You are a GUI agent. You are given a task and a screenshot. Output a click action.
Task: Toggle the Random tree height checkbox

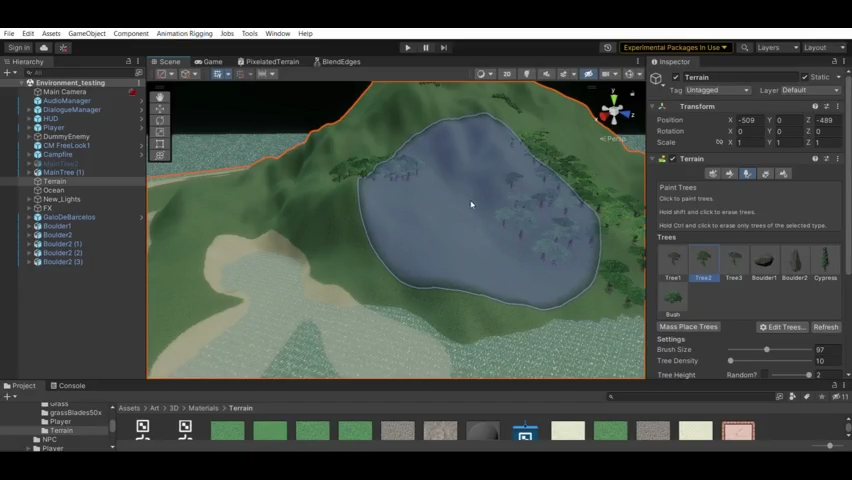pyautogui.click(x=765, y=375)
